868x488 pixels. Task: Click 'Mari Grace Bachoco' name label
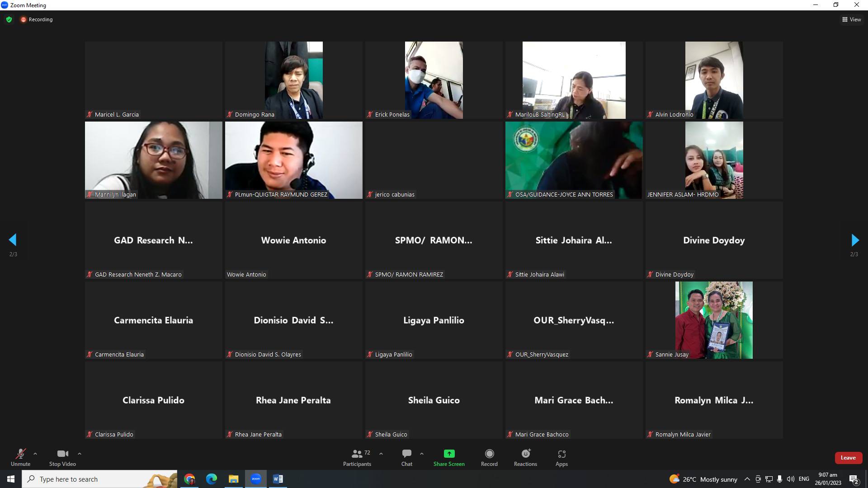point(542,434)
